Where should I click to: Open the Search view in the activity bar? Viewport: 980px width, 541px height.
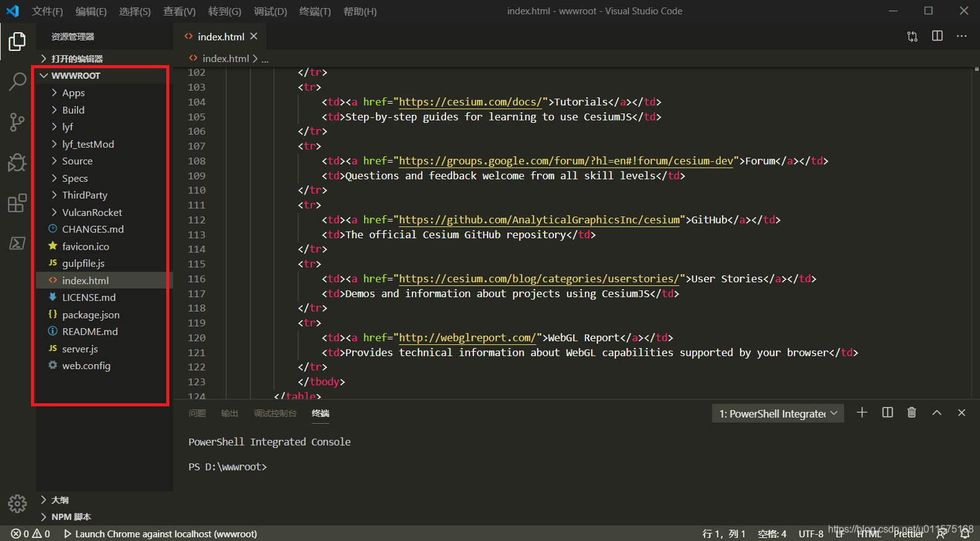click(17, 81)
